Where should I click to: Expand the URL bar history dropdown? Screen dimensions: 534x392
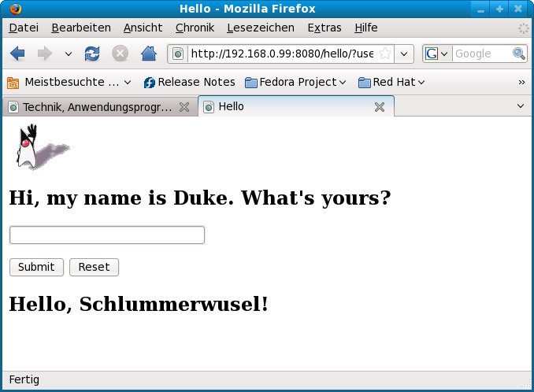[404, 54]
